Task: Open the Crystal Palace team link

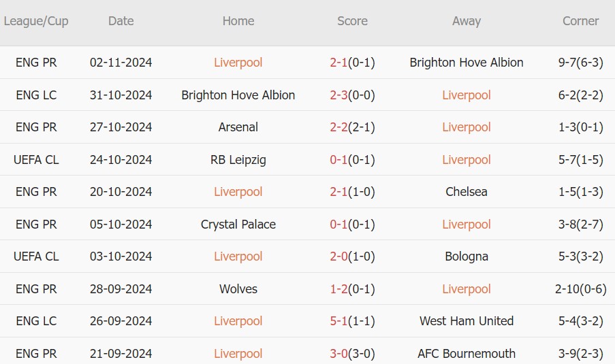Action: coord(238,225)
